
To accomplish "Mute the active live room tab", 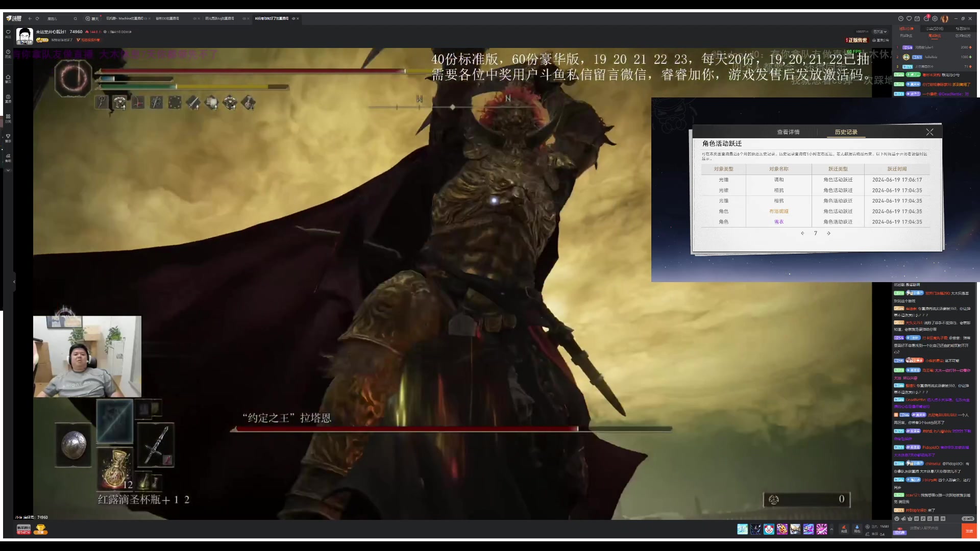I will pos(293,18).
